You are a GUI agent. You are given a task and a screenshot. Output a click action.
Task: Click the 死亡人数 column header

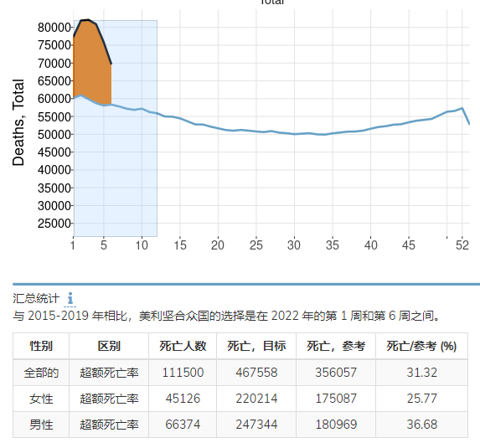[x=183, y=346]
